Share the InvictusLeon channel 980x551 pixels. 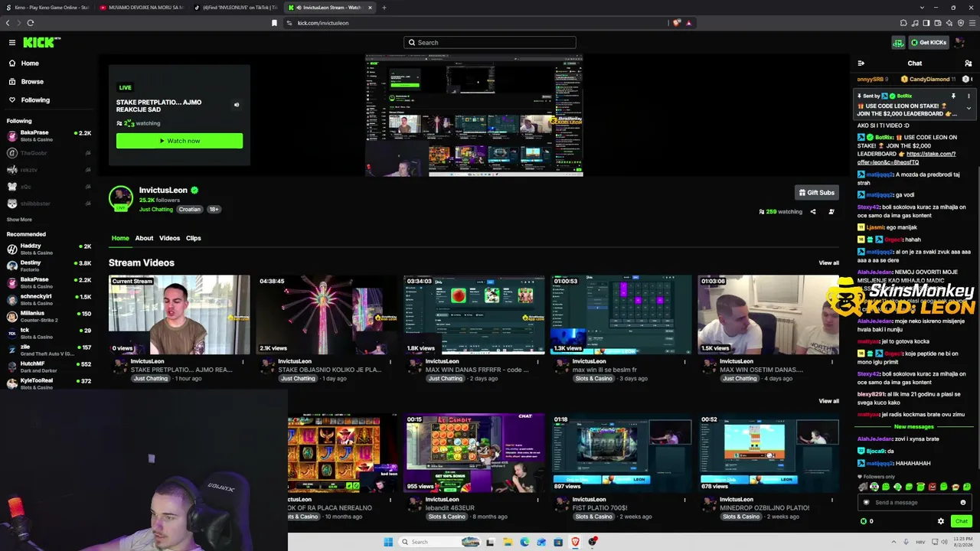point(813,212)
